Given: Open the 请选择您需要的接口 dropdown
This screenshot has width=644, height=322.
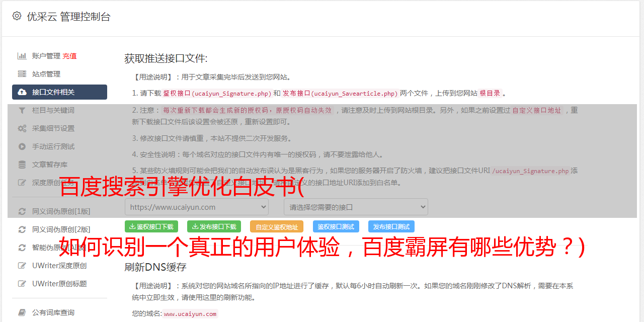Looking at the screenshot, I should (x=356, y=207).
